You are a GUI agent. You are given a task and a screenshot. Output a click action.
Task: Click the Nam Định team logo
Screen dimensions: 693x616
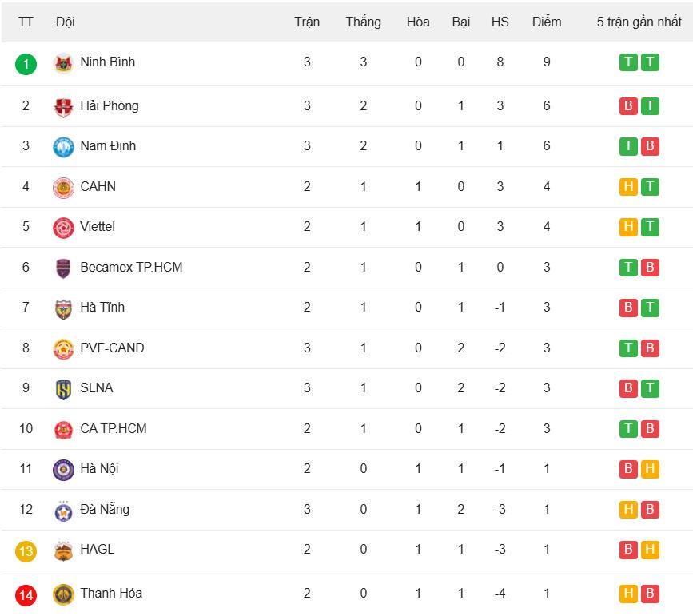click(63, 147)
